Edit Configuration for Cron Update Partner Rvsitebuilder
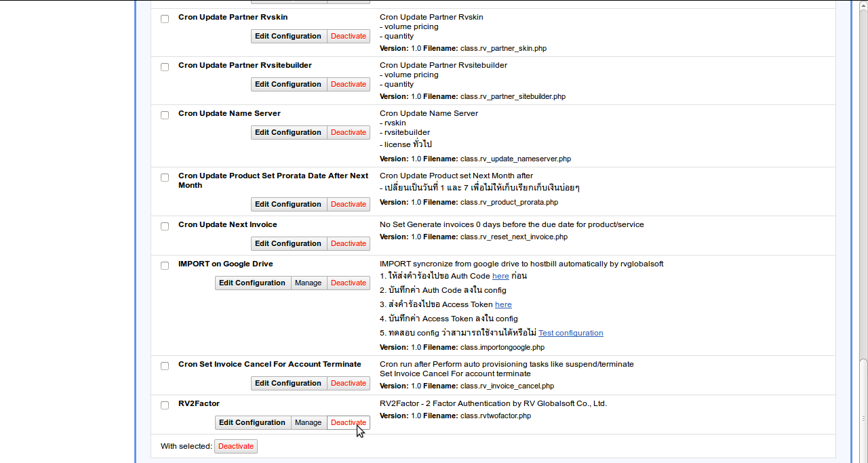 click(288, 85)
